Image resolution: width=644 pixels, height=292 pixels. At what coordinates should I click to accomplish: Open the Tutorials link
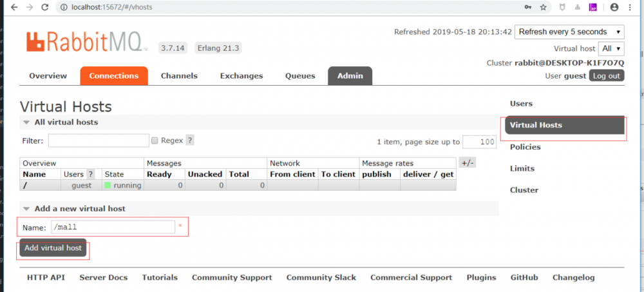pos(160,278)
